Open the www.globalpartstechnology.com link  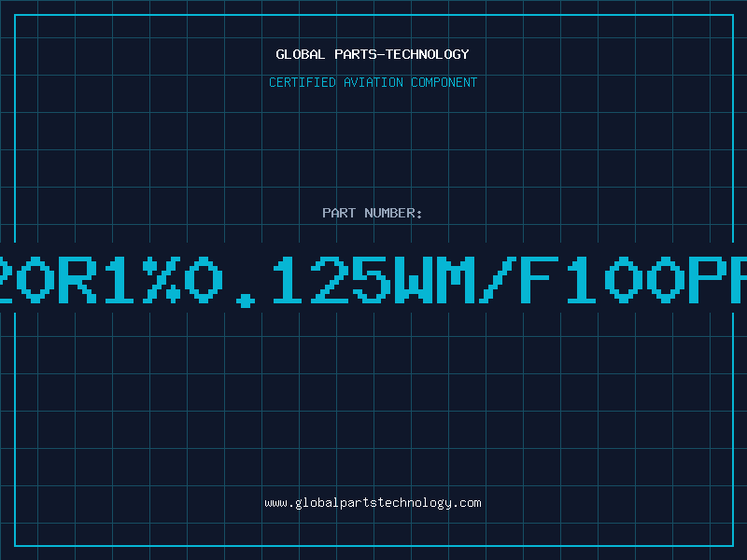(373, 503)
